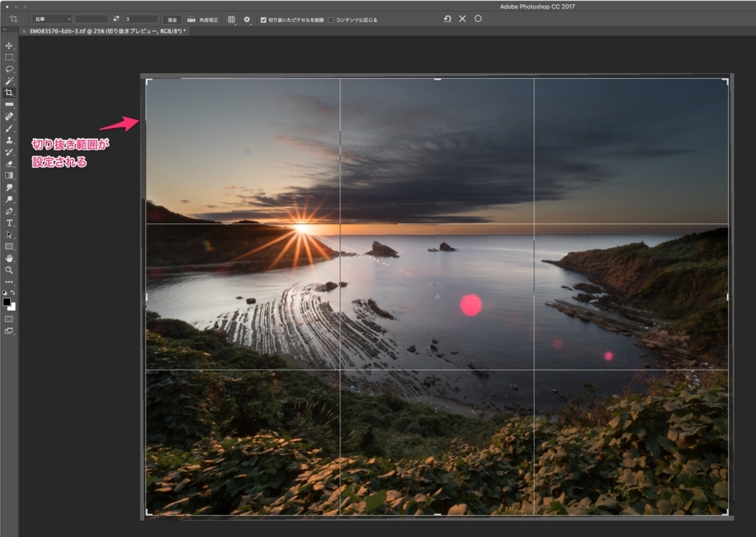
Task: Select the Horizontal Type tool
Action: coord(9,223)
